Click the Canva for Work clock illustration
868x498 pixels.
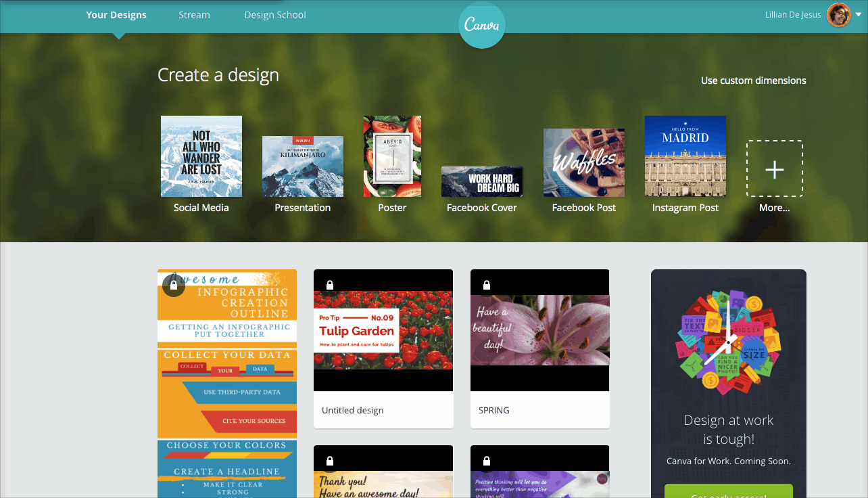click(x=729, y=342)
